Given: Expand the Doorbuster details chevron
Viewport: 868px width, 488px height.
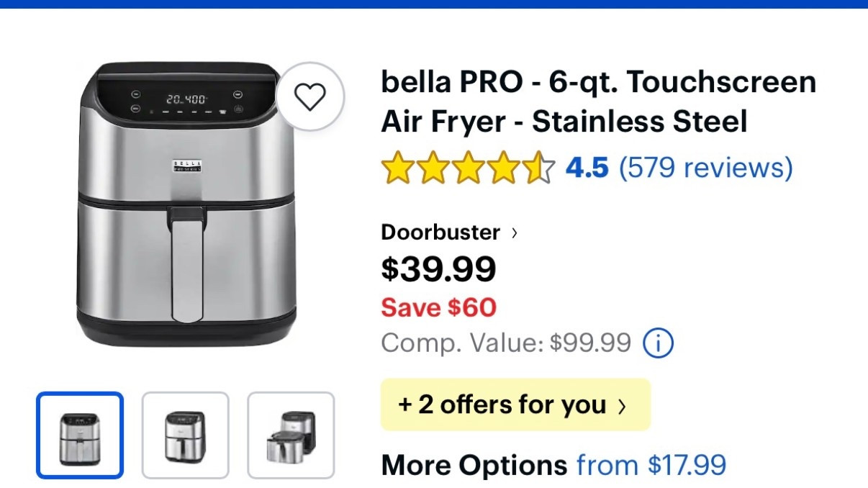Looking at the screenshot, I should (514, 232).
